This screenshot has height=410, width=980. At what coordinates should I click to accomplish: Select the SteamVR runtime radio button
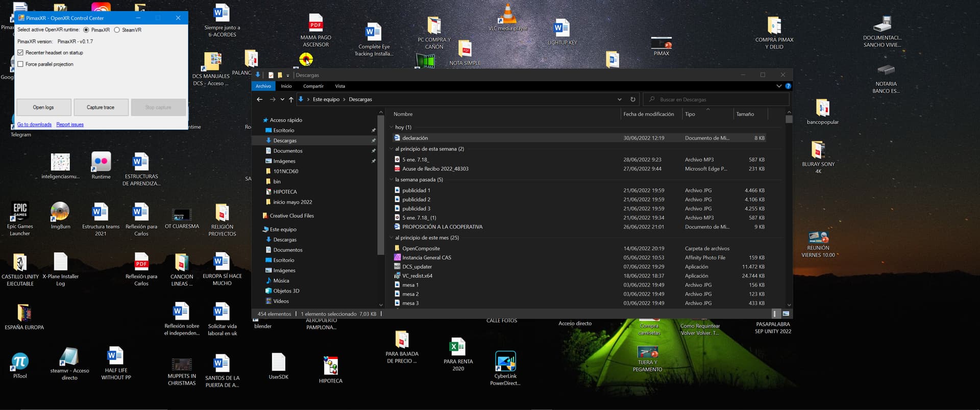[117, 30]
